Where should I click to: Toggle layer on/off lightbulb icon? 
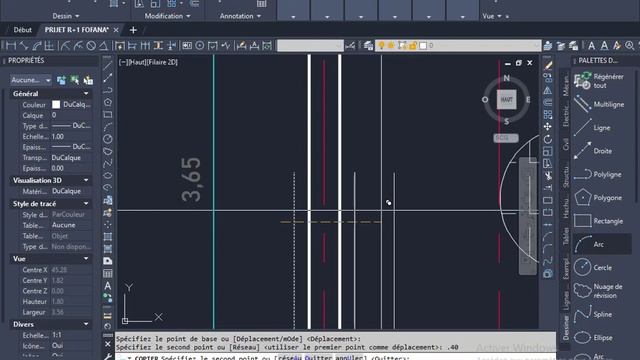[x=381, y=46]
